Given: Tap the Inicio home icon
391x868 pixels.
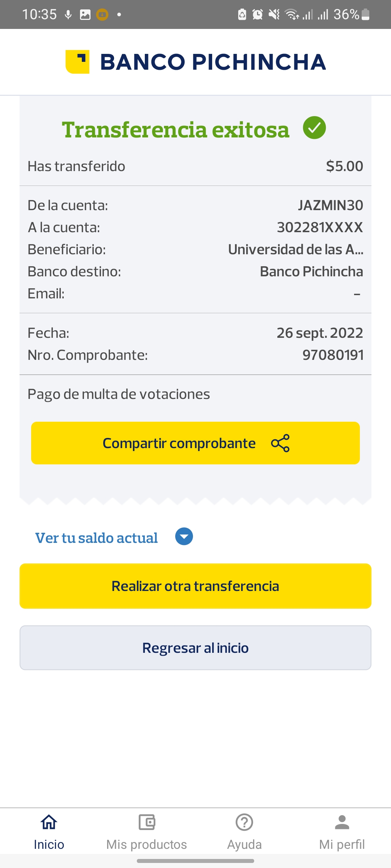Looking at the screenshot, I should tap(49, 822).
